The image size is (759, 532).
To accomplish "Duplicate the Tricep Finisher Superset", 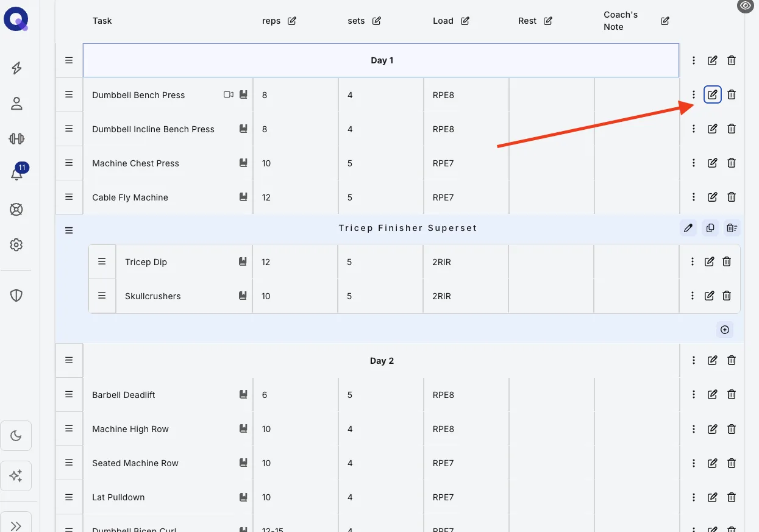I will tap(710, 228).
